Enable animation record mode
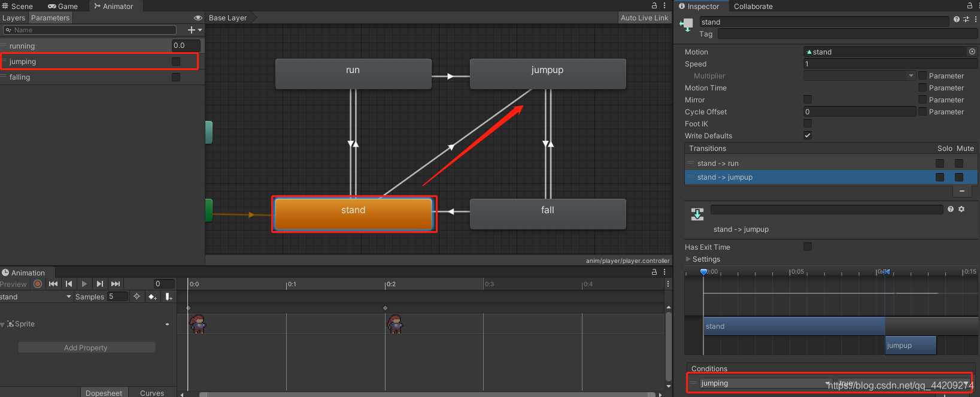The height and width of the screenshot is (397, 980). coord(38,284)
